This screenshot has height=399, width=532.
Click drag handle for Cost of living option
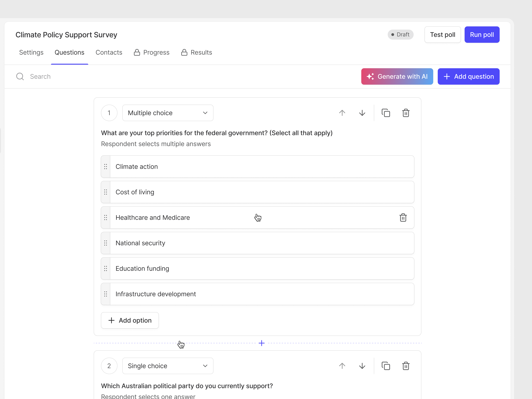click(x=106, y=192)
